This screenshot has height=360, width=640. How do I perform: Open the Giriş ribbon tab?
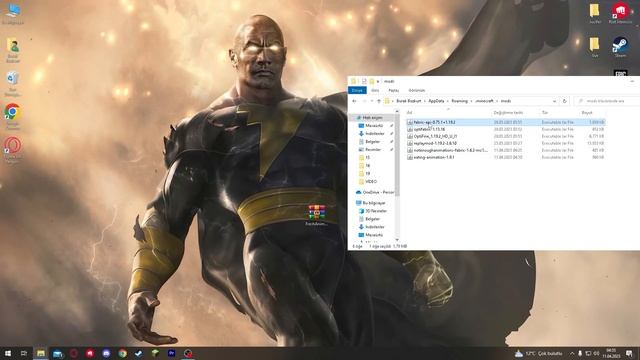point(375,90)
